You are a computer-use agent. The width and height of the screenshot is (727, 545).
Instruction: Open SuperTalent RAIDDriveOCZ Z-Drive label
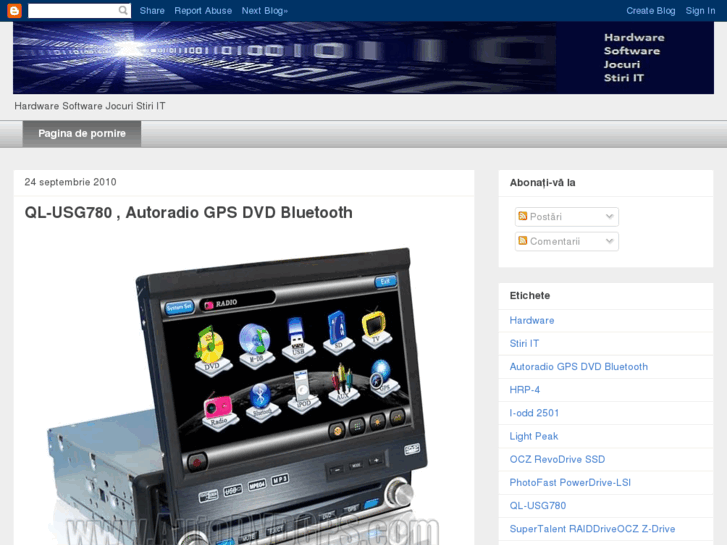click(x=592, y=529)
